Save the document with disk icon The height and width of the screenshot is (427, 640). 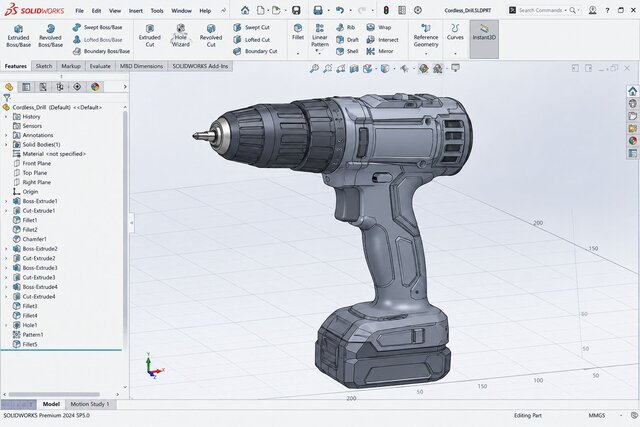pyautogui.click(x=296, y=10)
